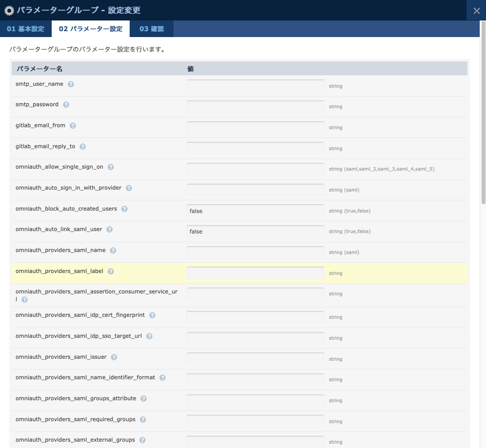Show help for omniauth_providers_saml_label
486x448 pixels.
pyautogui.click(x=111, y=271)
